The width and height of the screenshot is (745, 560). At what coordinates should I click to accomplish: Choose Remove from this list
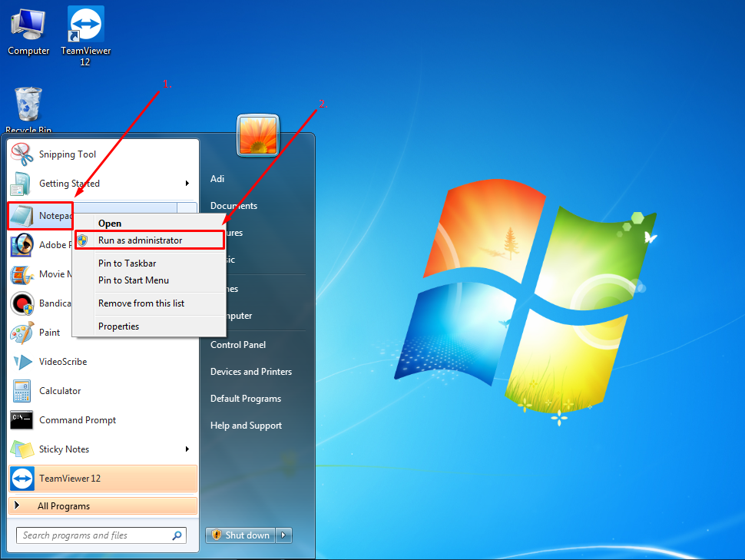point(141,303)
